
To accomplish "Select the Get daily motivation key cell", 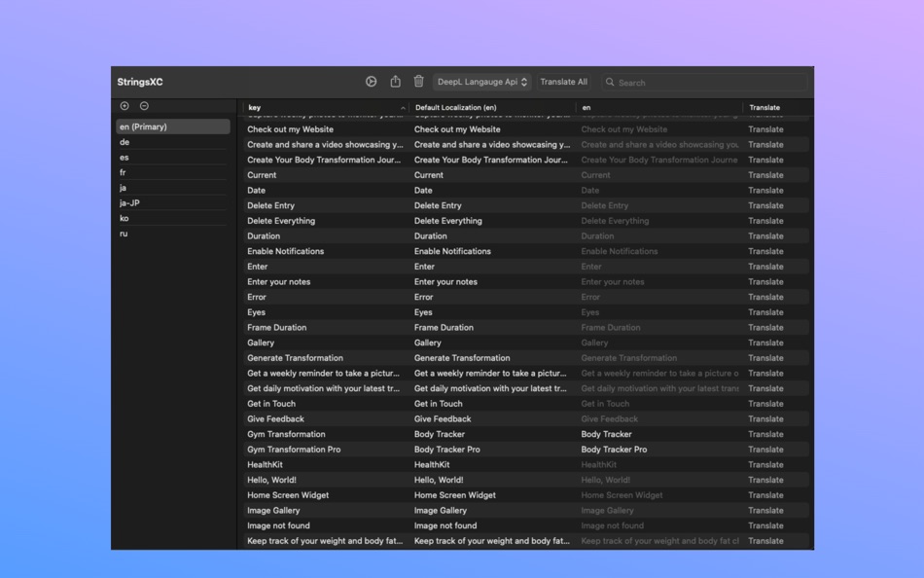I will coord(324,388).
